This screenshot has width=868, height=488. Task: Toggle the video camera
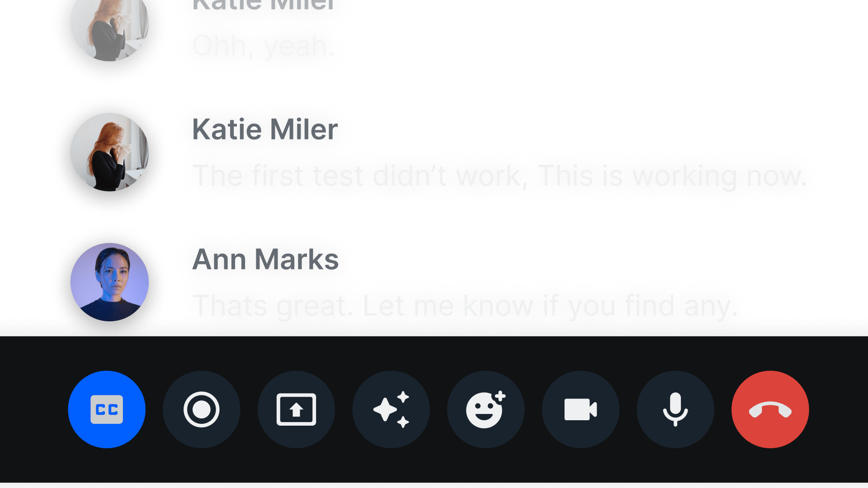580,409
